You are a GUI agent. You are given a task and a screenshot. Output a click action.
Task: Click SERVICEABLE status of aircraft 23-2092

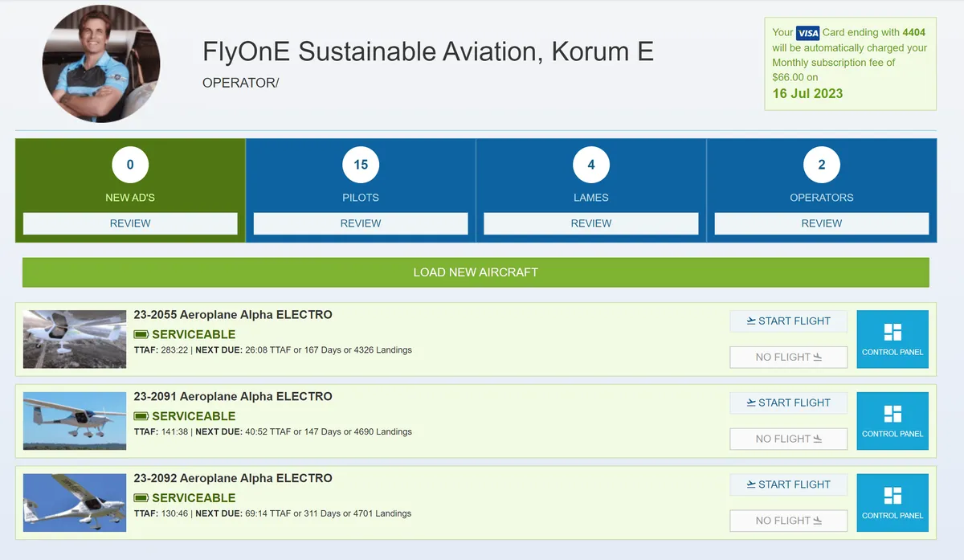194,499
